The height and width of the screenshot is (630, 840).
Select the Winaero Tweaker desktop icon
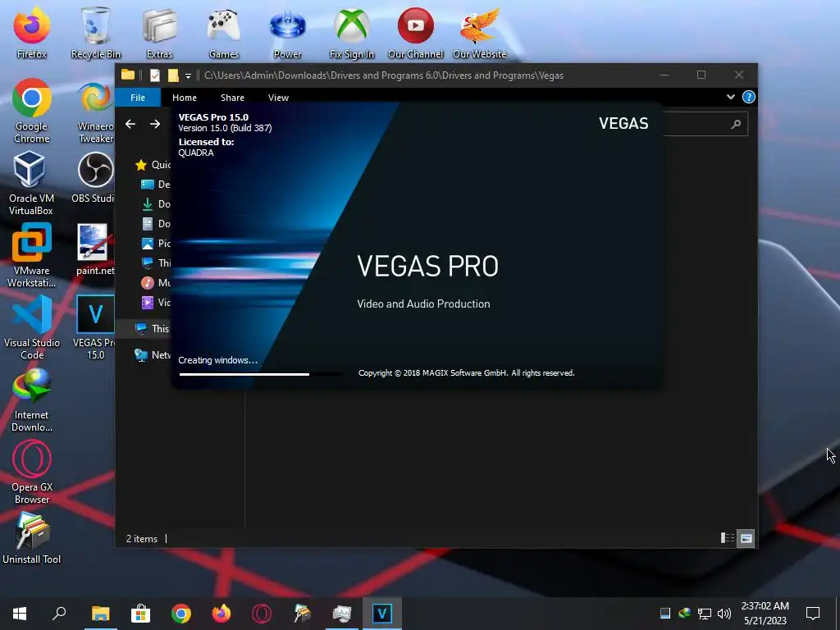[96, 112]
